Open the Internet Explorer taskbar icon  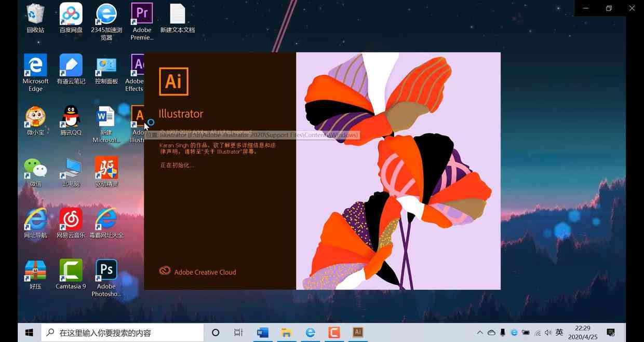pyautogui.click(x=310, y=333)
